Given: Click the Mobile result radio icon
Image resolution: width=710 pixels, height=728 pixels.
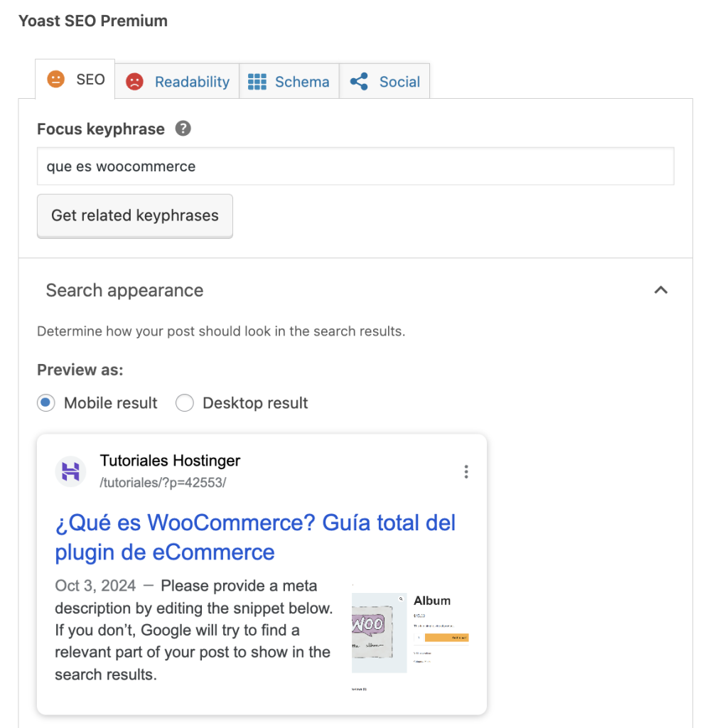Looking at the screenshot, I should (x=45, y=402).
